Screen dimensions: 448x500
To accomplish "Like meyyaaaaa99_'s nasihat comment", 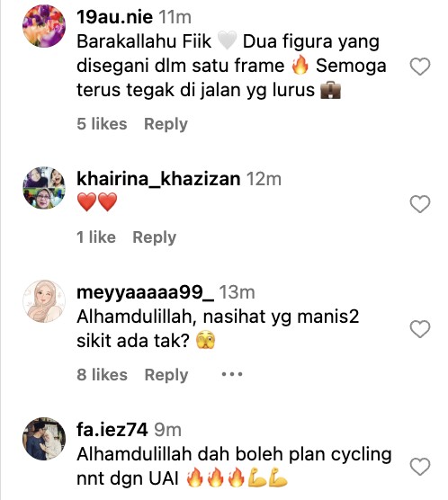I will (x=420, y=329).
